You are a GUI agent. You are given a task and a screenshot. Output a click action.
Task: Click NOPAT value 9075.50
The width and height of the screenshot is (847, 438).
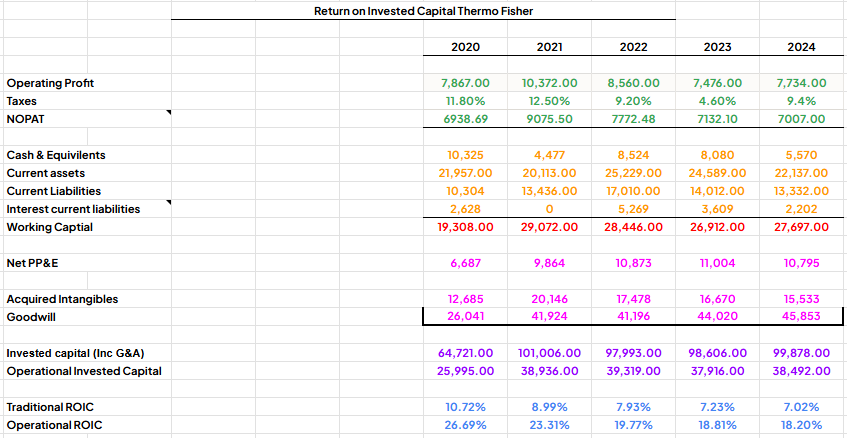(549, 119)
